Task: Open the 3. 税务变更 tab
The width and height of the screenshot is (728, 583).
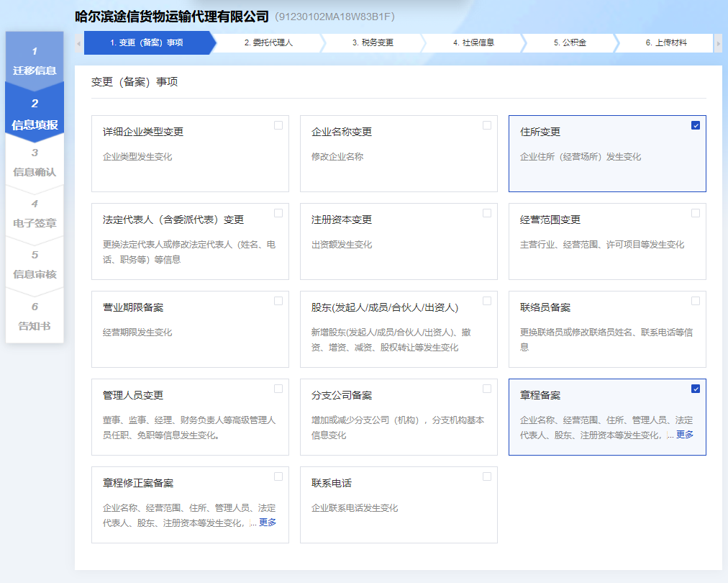Action: tap(373, 43)
